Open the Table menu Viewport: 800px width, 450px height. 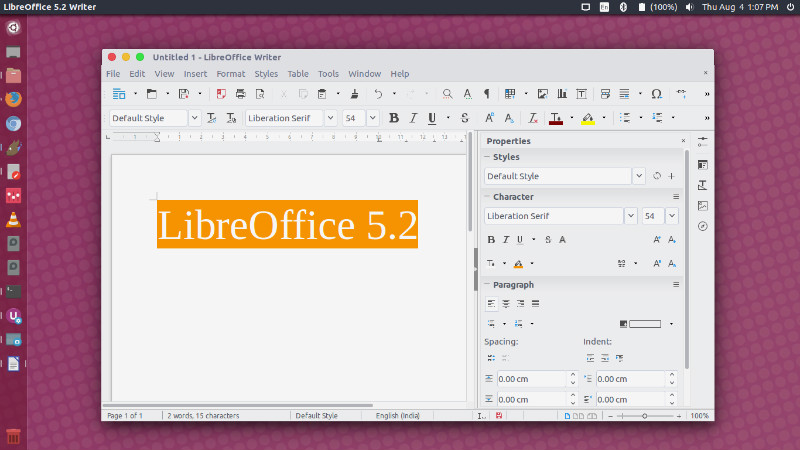[x=298, y=74]
